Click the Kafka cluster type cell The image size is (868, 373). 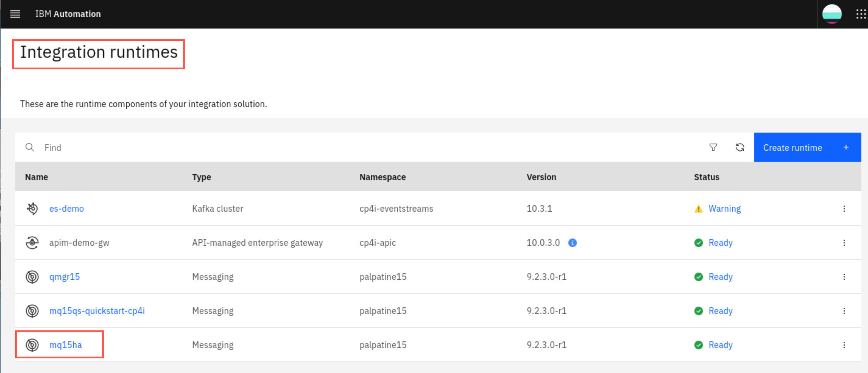click(218, 209)
